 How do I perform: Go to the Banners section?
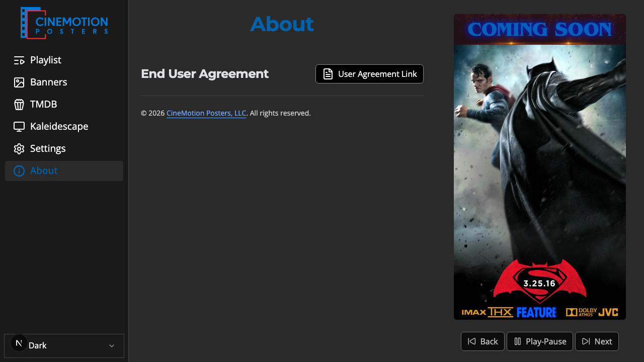[x=64, y=82]
